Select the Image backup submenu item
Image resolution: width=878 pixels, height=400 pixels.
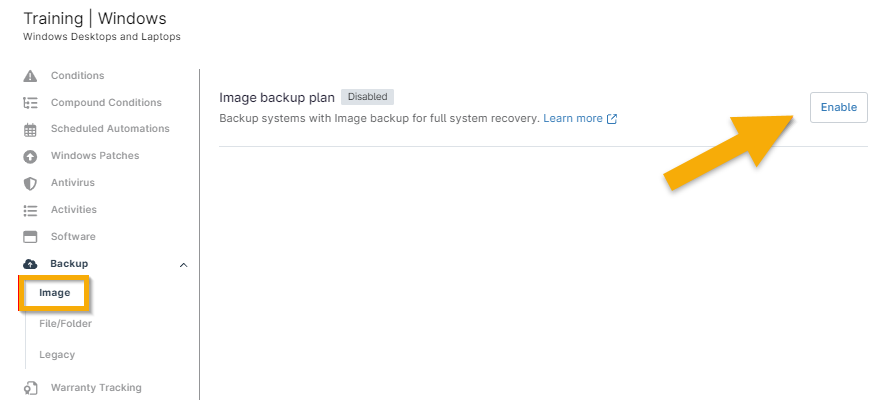click(55, 293)
